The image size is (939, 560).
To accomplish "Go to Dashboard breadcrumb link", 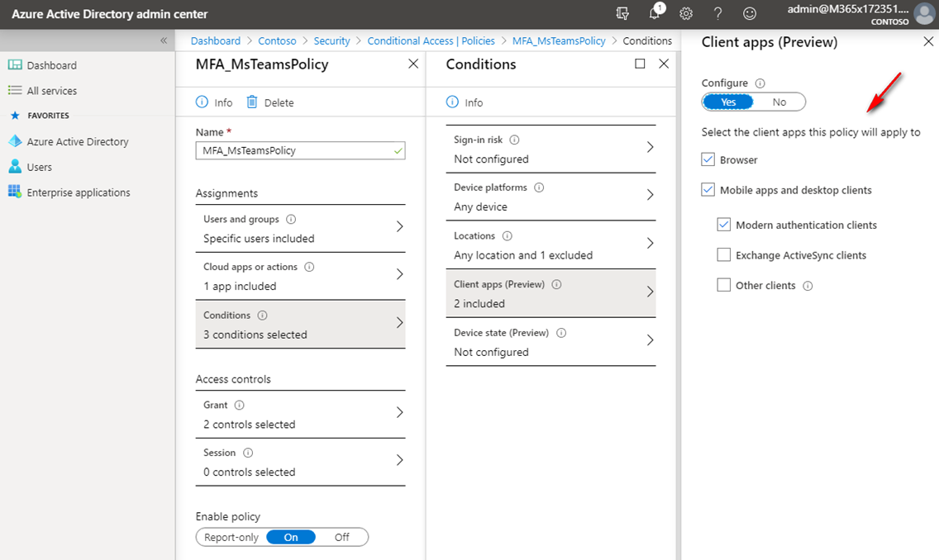I will 216,40.
